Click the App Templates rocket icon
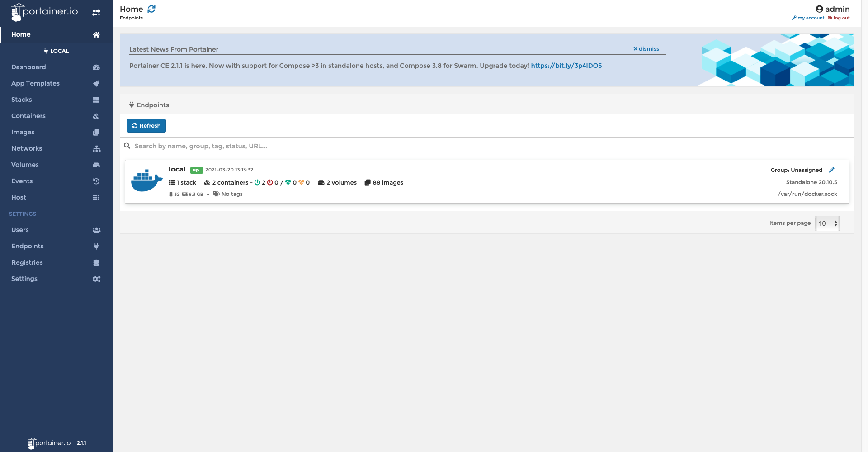 coord(96,84)
